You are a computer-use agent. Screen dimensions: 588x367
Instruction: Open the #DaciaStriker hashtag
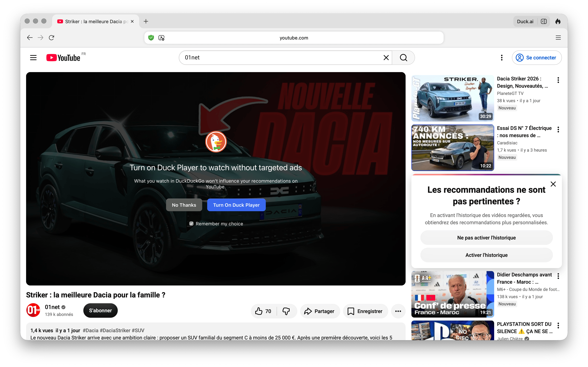[x=115, y=330]
